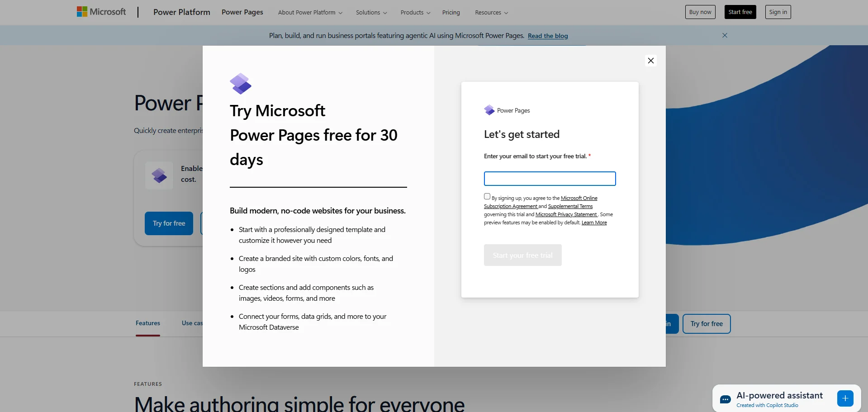Click Start free in header

740,12
